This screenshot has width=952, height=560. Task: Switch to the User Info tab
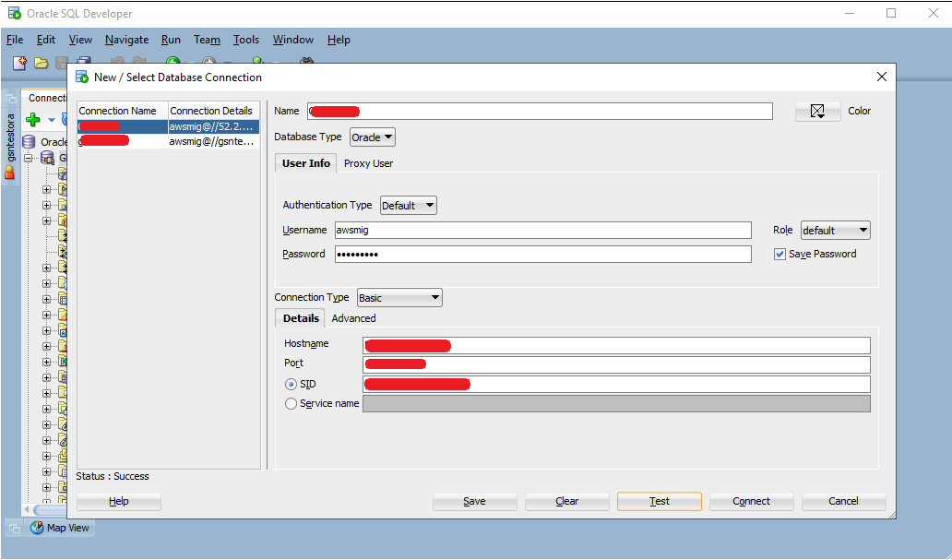click(306, 162)
